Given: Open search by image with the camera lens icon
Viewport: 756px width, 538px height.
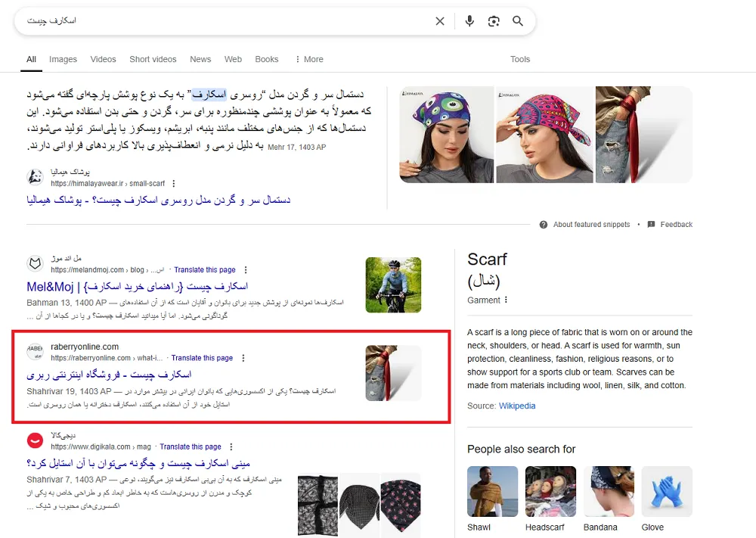Looking at the screenshot, I should 493,21.
